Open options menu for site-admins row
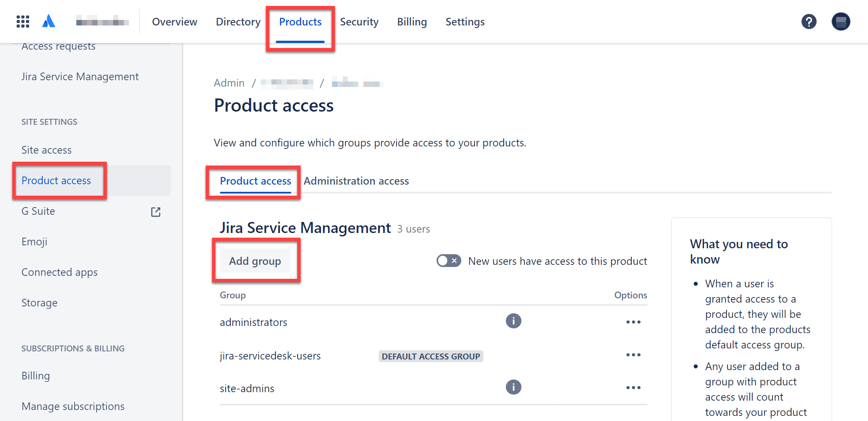The image size is (868, 421). tap(633, 387)
